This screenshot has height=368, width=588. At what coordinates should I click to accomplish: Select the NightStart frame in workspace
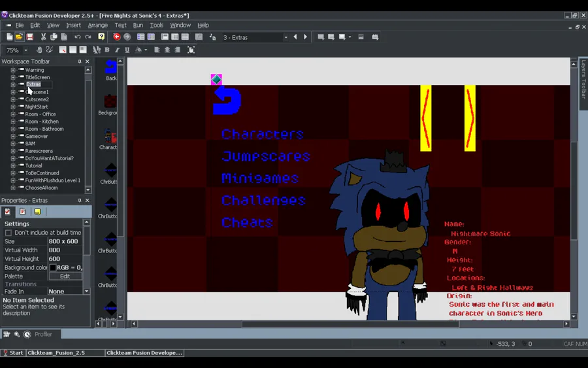click(37, 107)
